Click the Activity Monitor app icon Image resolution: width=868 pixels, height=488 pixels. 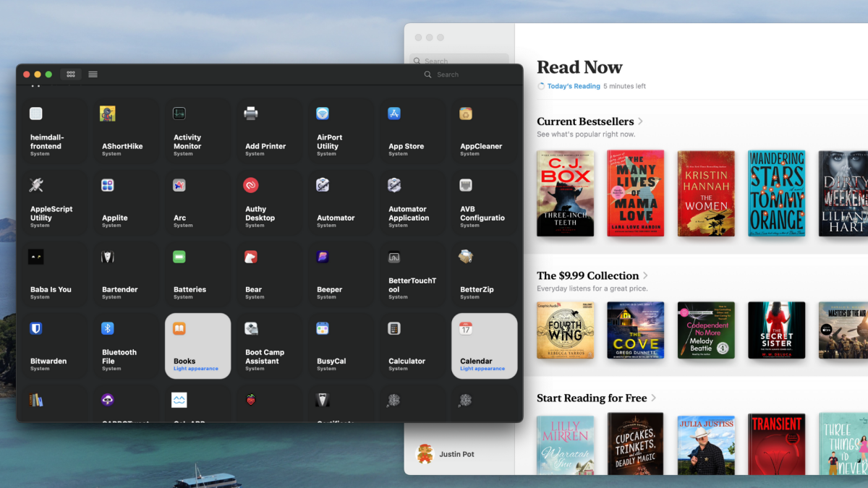point(179,114)
